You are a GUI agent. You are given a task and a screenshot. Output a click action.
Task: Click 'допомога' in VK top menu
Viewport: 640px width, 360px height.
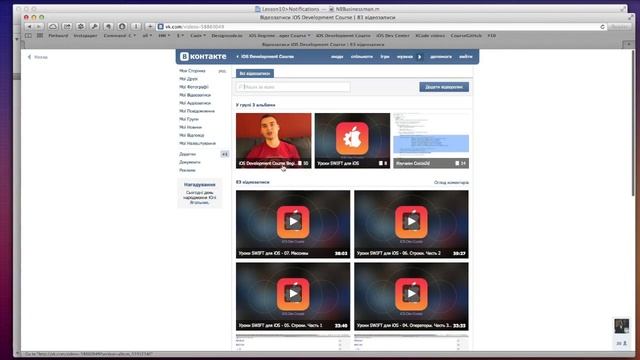[441, 57]
